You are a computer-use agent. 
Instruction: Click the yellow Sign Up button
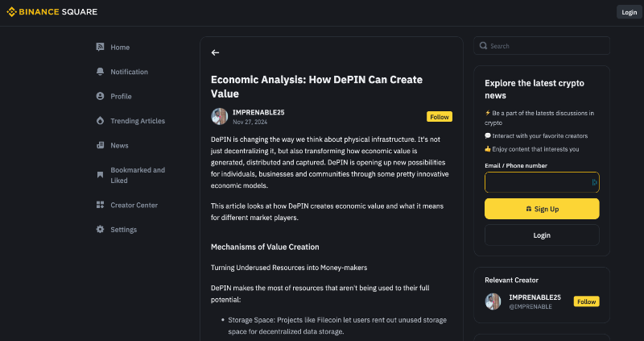(542, 209)
